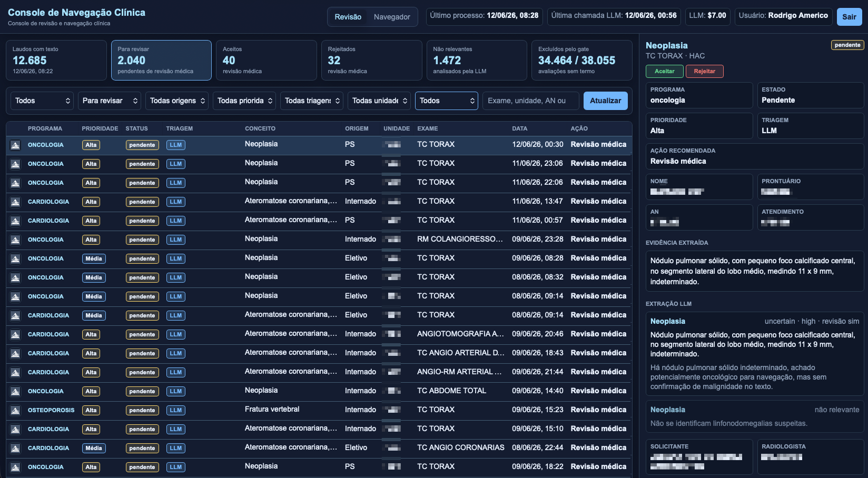
Task: Click the LLM badge in 11/06/26, 23:06 row
Action: pyautogui.click(x=176, y=164)
